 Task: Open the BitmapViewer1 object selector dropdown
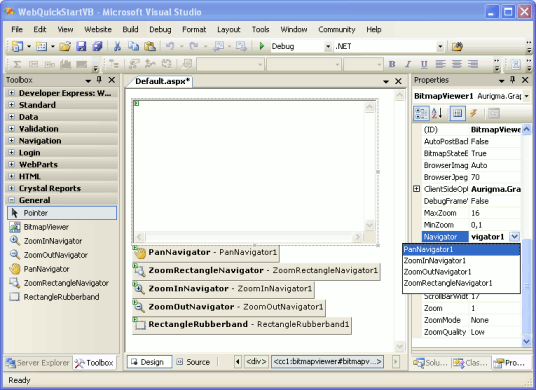pyautogui.click(x=526, y=96)
